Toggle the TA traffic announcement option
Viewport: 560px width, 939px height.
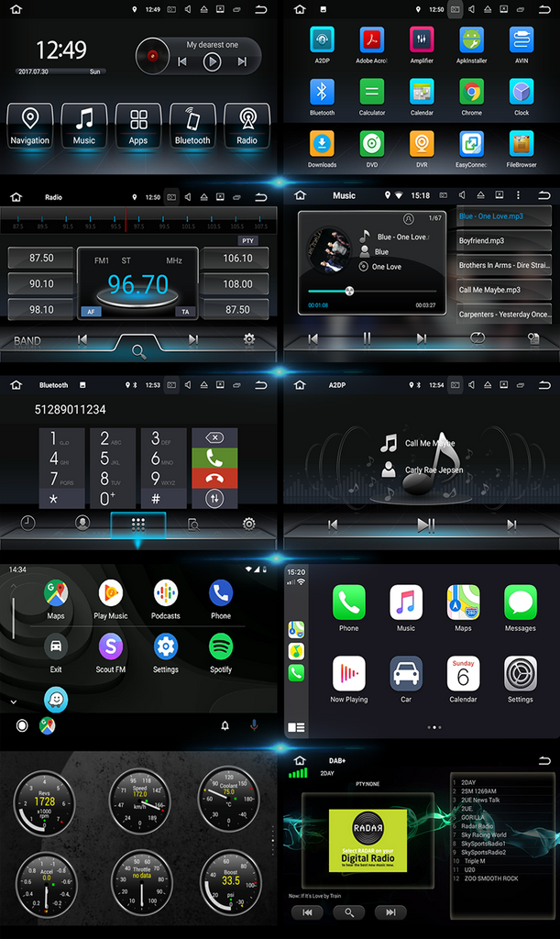(185, 312)
